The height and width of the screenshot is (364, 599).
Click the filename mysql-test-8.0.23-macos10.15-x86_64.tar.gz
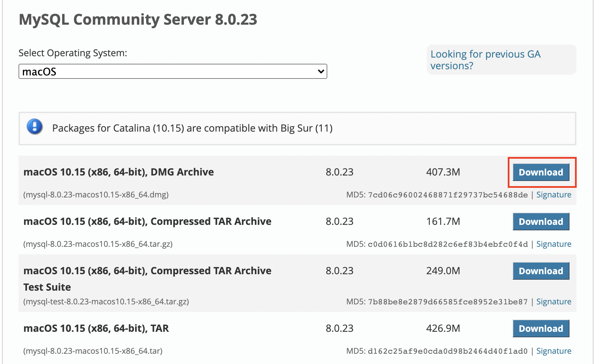pyautogui.click(x=106, y=302)
